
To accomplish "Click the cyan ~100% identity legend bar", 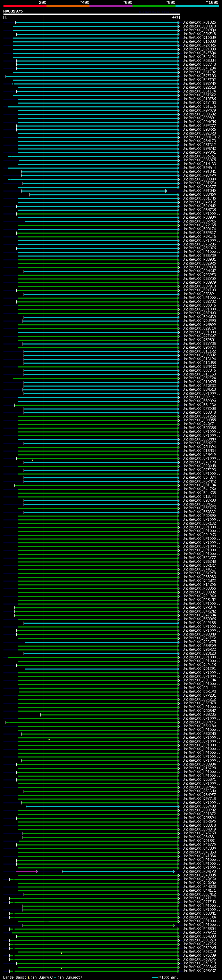I will tap(197, 6).
